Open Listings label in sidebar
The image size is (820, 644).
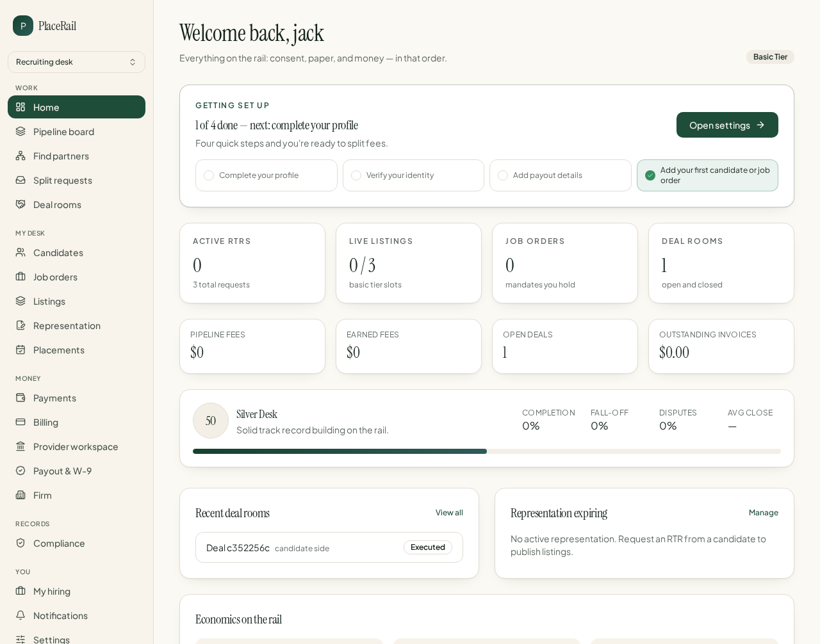point(49,301)
